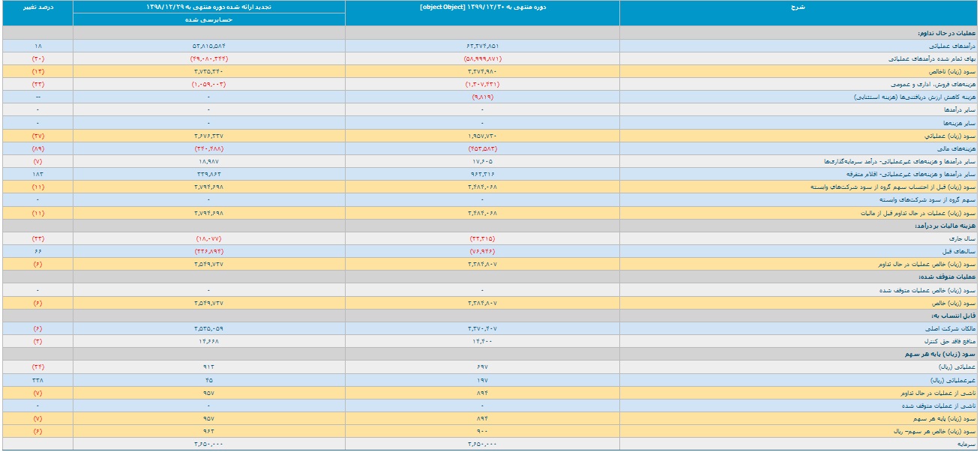Select the header containing [object Object] 1399/12/30
This screenshot has width=980, height=452.
point(482,7)
